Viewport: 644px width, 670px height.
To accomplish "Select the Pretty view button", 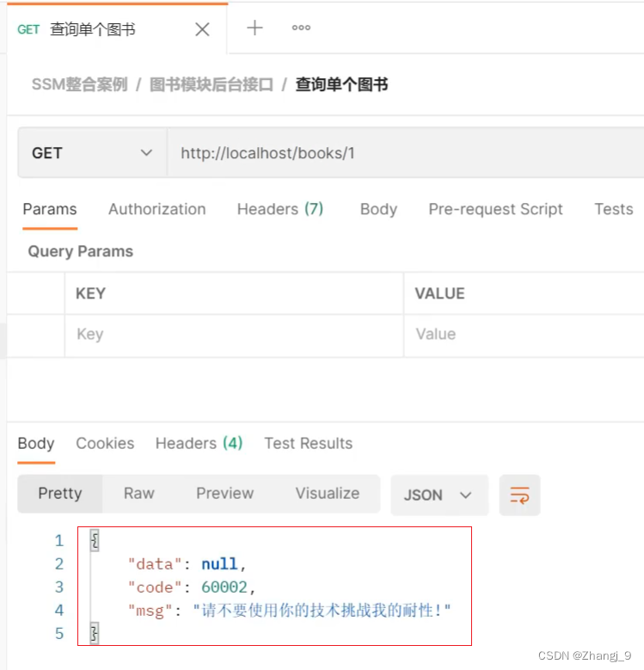I will click(x=60, y=494).
